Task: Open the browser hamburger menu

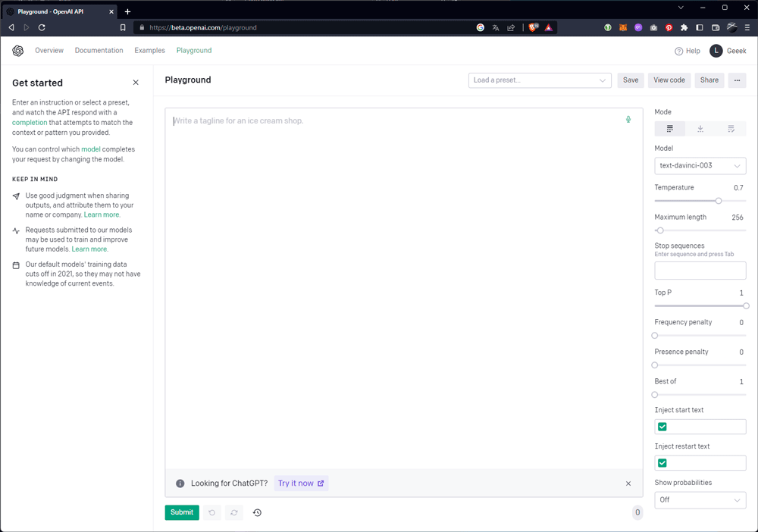Action: coord(747,27)
